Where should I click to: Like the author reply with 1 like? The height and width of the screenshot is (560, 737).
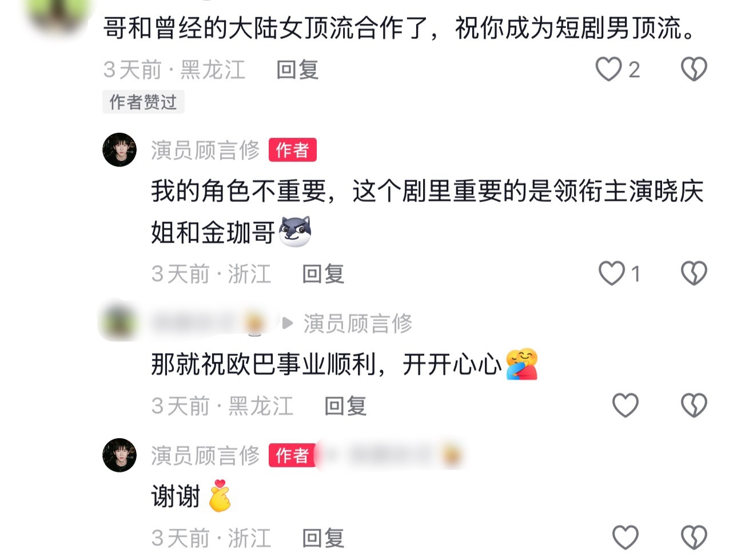[x=611, y=273]
